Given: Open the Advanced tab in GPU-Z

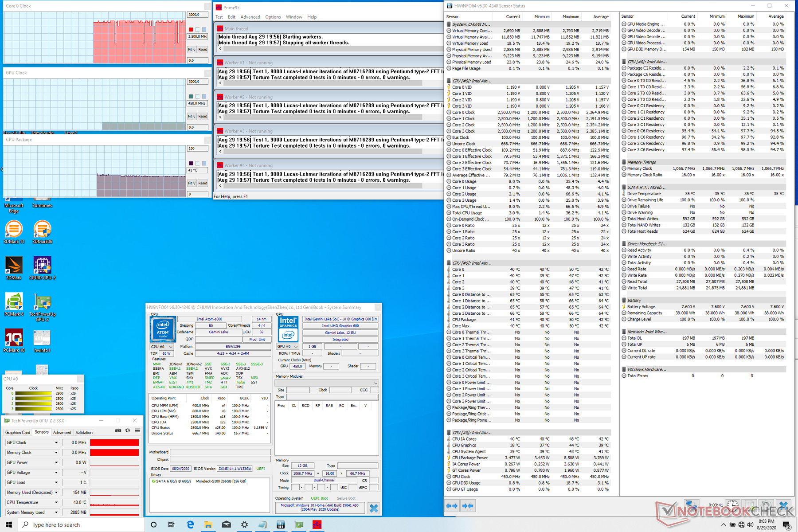Looking at the screenshot, I should point(62,432).
